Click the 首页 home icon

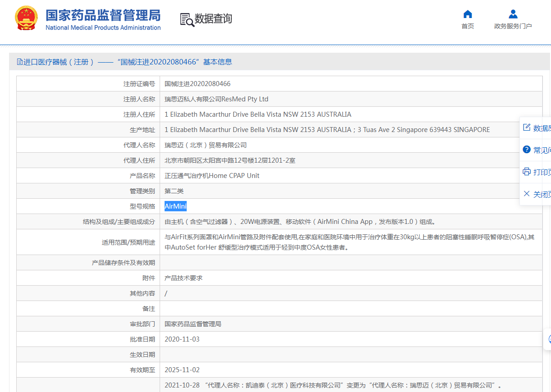[x=468, y=14]
